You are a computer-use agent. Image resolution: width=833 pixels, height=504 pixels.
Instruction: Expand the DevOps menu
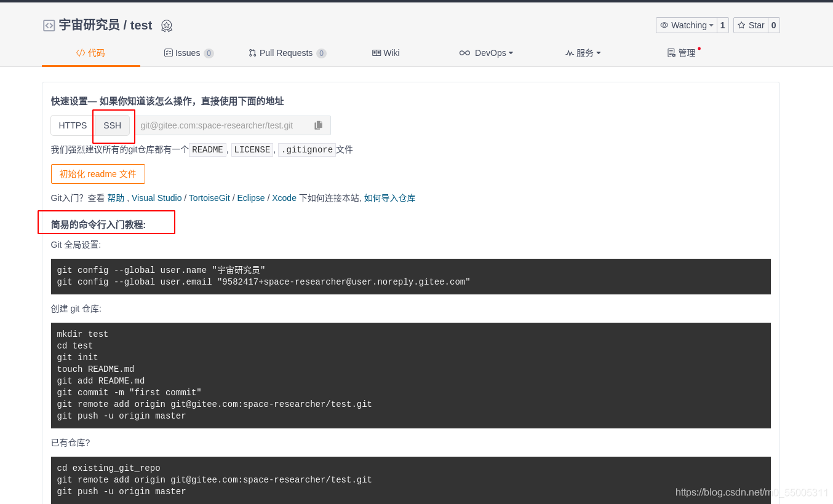pos(486,53)
